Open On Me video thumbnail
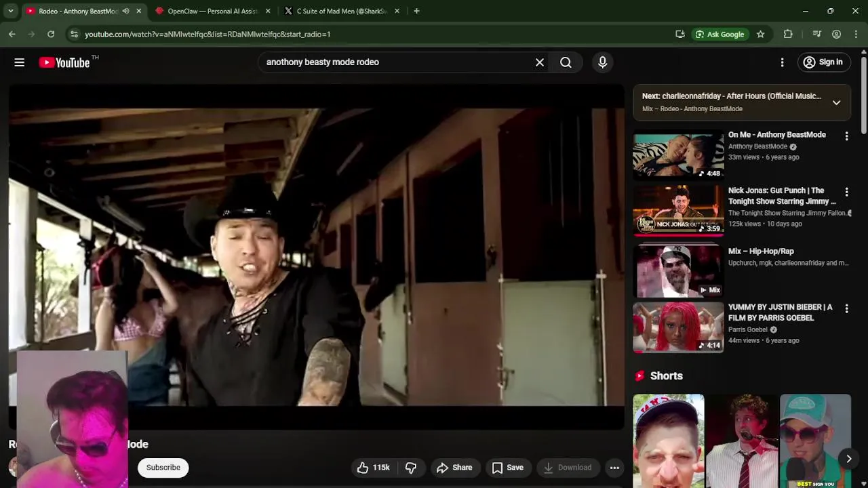This screenshot has width=868, height=488. 678,156
